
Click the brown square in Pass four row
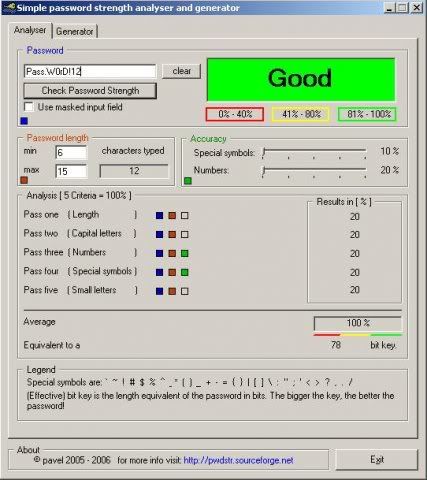[172, 272]
